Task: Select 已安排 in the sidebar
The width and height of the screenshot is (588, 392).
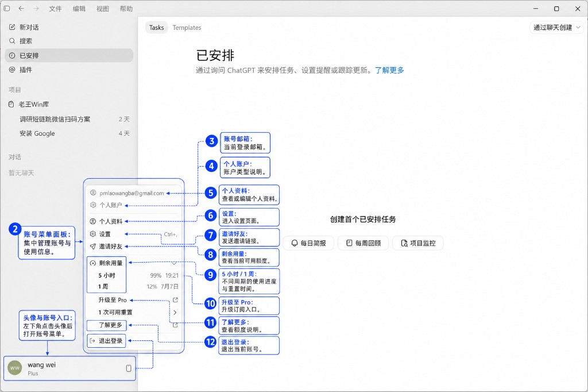Action: click(x=69, y=56)
